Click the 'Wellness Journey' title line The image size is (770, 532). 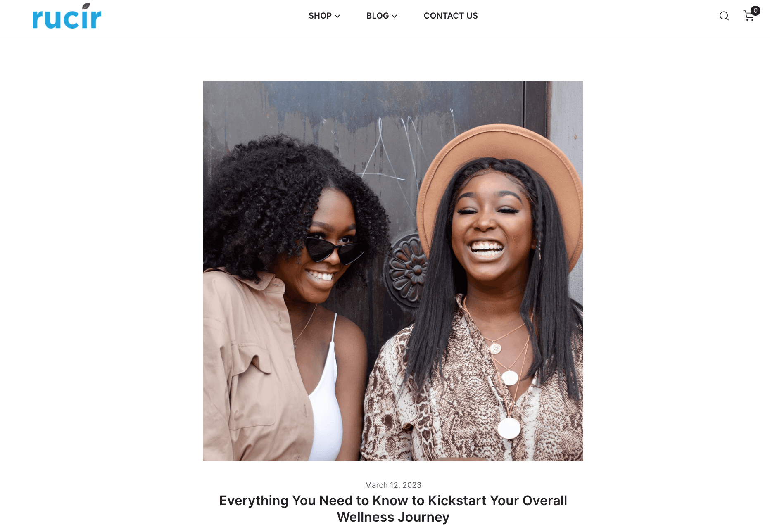click(x=393, y=517)
